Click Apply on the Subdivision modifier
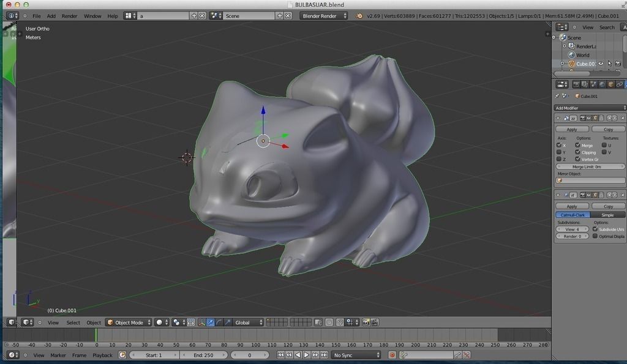Viewport: 627px width, 364px height. 572,206
